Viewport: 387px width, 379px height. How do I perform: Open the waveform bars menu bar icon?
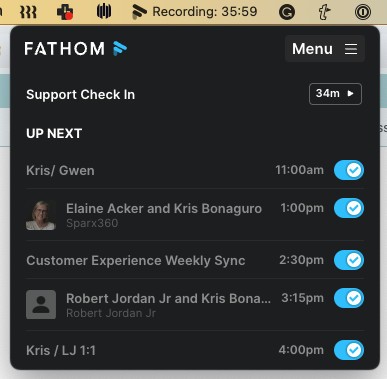(104, 12)
